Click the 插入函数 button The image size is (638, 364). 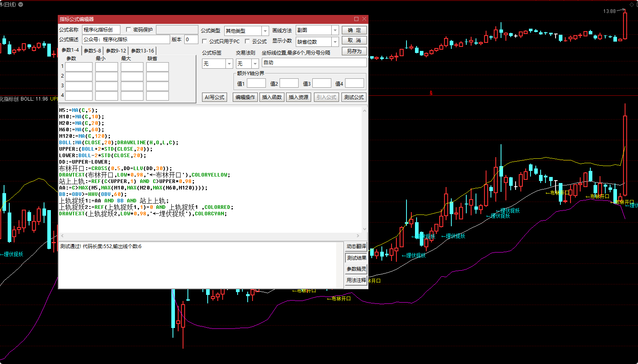pos(272,97)
